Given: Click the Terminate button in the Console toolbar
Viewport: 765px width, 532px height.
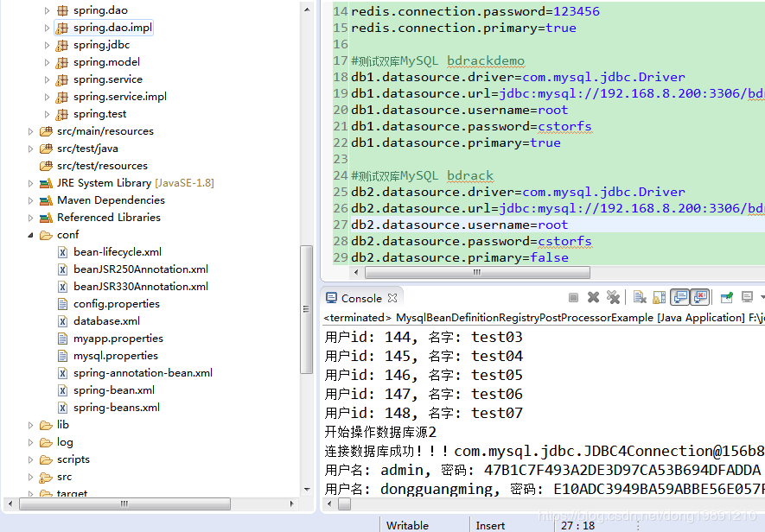Looking at the screenshot, I should [x=573, y=297].
